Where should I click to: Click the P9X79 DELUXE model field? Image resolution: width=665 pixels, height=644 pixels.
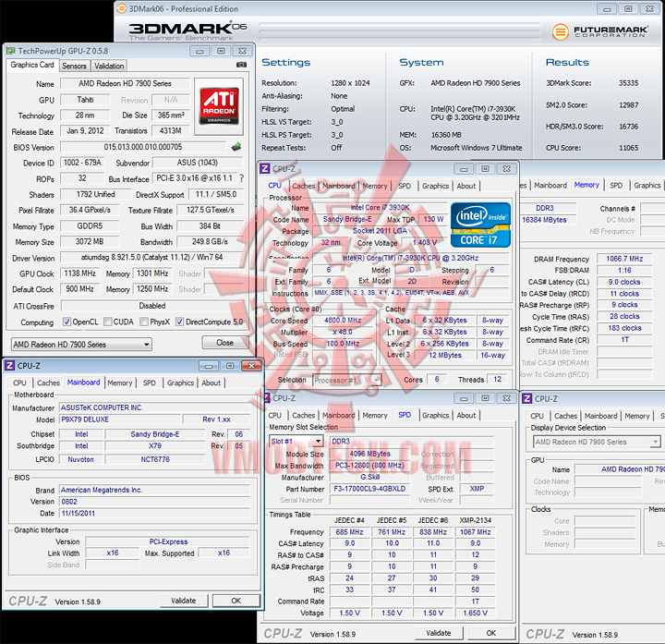[x=120, y=419]
